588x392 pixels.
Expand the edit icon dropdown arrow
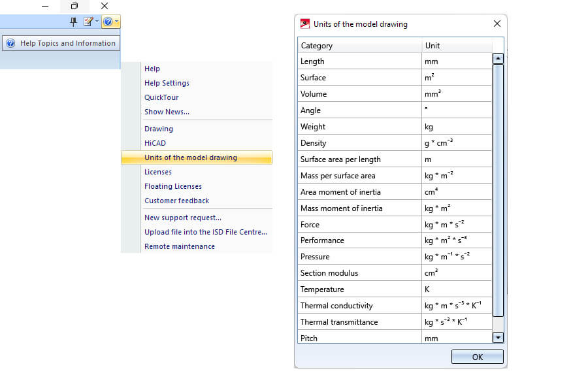(97, 22)
